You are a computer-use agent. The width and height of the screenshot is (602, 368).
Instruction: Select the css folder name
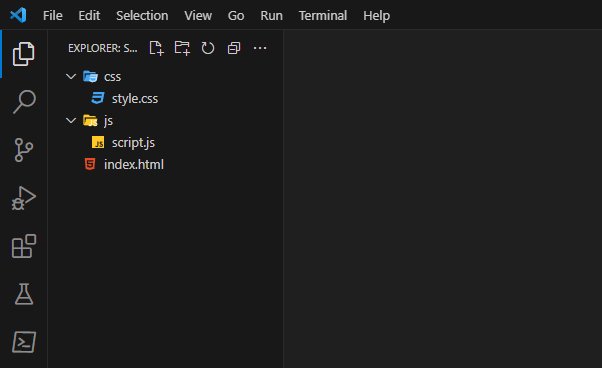click(112, 77)
